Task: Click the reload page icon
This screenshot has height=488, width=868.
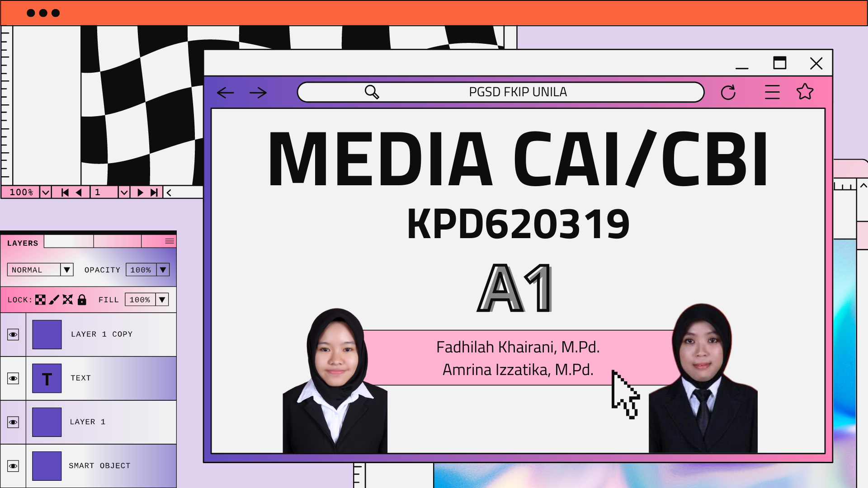Action: pos(728,93)
